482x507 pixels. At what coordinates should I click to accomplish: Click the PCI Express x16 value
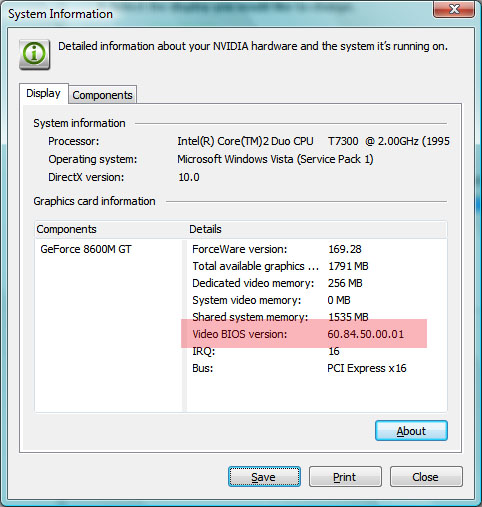point(367,368)
